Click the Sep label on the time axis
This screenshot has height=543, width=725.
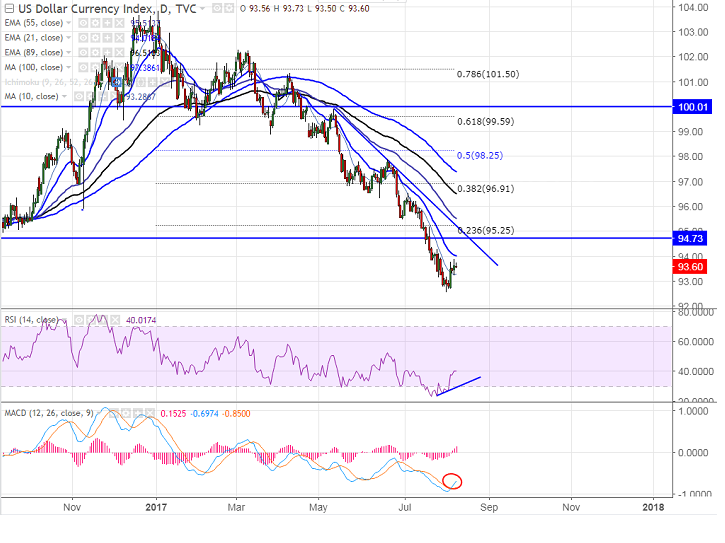(x=489, y=507)
